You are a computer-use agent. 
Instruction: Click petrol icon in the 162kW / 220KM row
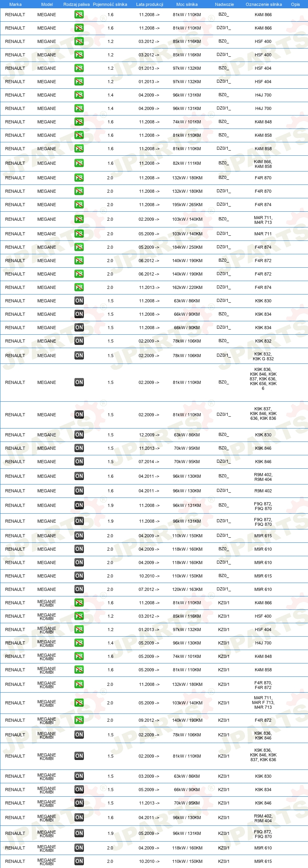pos(79,287)
